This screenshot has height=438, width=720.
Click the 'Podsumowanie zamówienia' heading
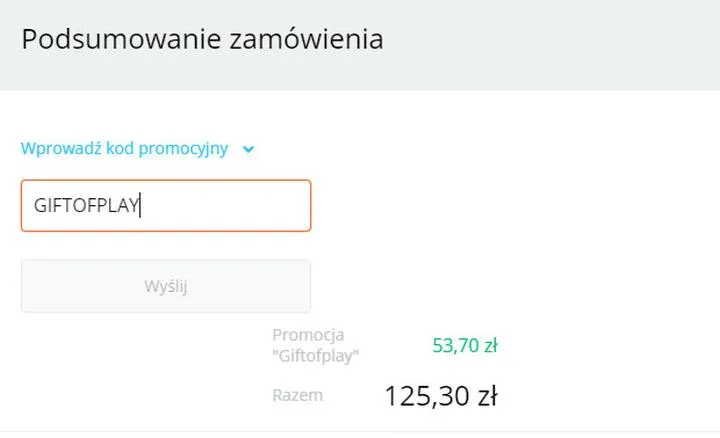tap(202, 40)
